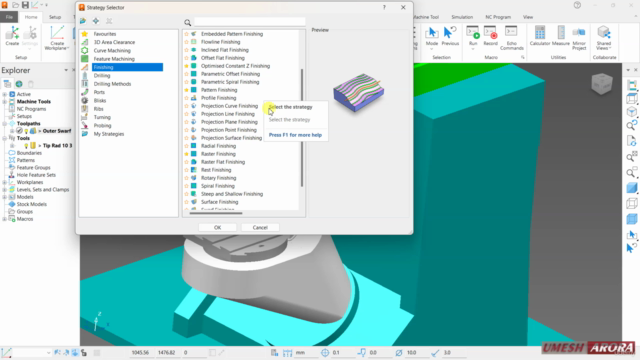Open the strategy folder icon in dialog toolbar
This screenshot has height=360, width=640.
point(83,21)
